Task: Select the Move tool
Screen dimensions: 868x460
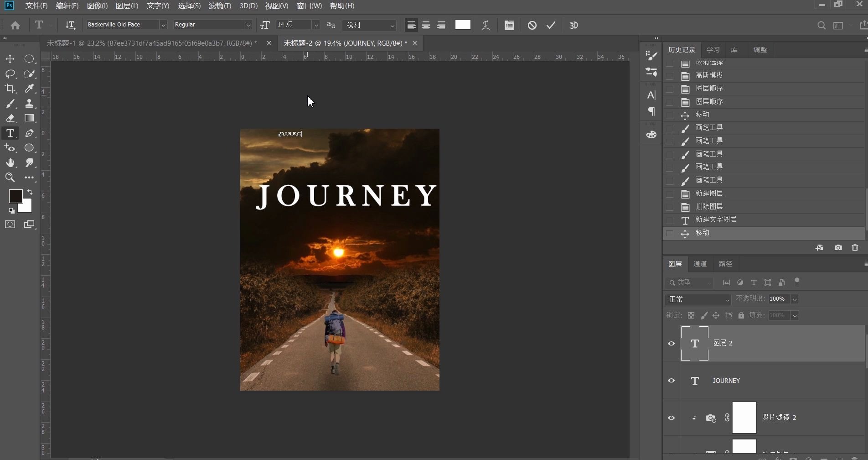Action: 10,59
